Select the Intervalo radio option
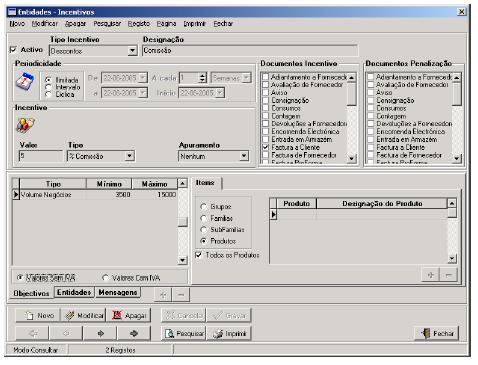478x365 pixels. tap(48, 87)
